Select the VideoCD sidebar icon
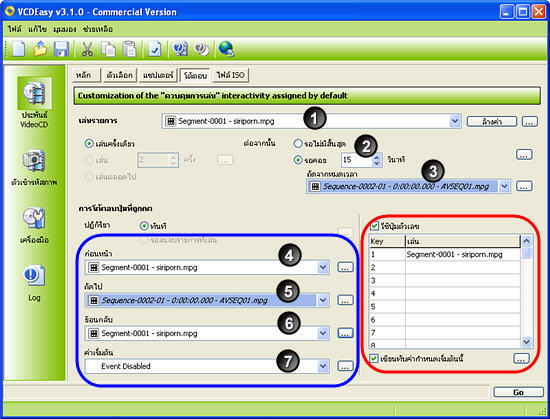Screen dimensions: 550x419 point(34,93)
